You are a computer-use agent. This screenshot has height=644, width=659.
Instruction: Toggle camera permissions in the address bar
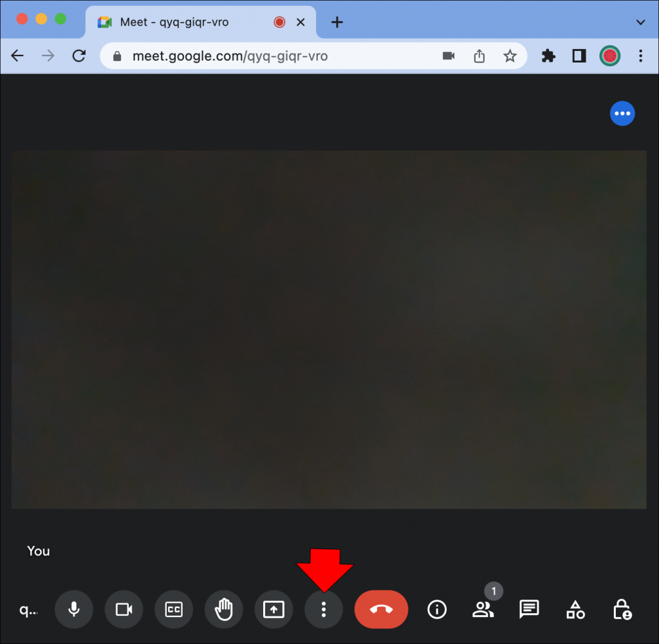coord(448,56)
